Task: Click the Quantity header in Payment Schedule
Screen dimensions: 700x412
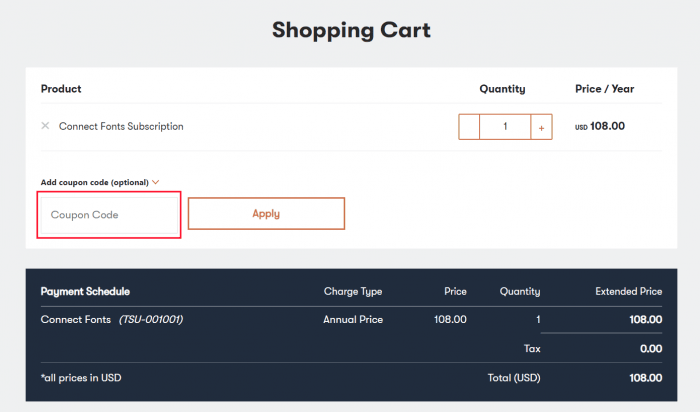Action: 520,291
